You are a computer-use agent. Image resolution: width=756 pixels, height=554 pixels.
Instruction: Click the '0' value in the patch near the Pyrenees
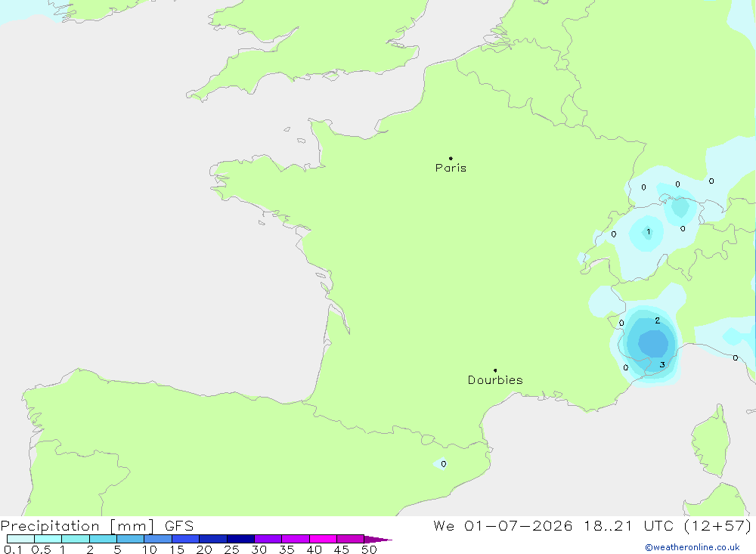tap(444, 464)
